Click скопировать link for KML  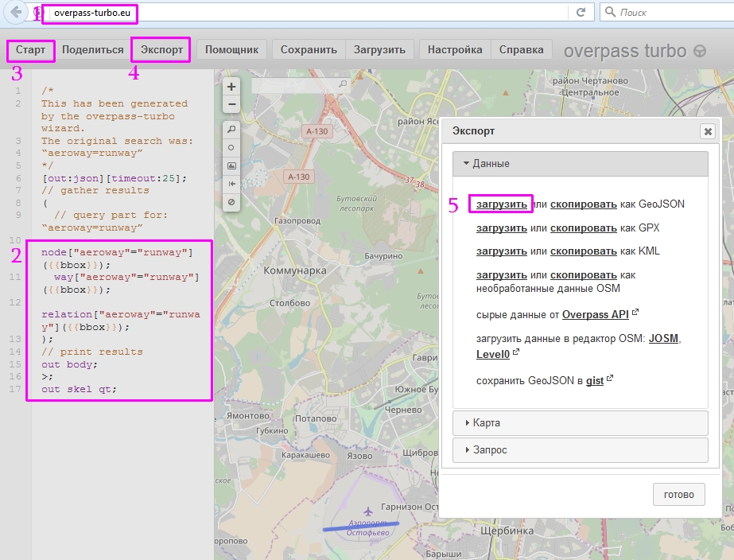click(x=583, y=251)
